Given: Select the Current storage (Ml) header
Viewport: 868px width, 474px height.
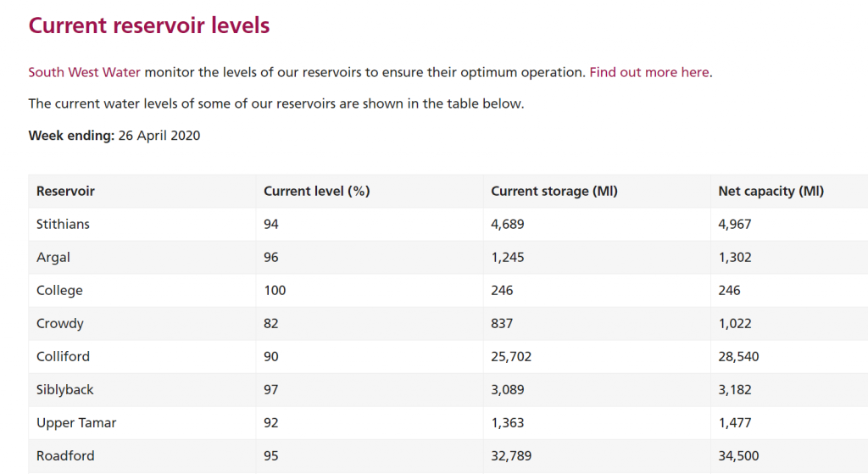Looking at the screenshot, I should click(x=554, y=191).
